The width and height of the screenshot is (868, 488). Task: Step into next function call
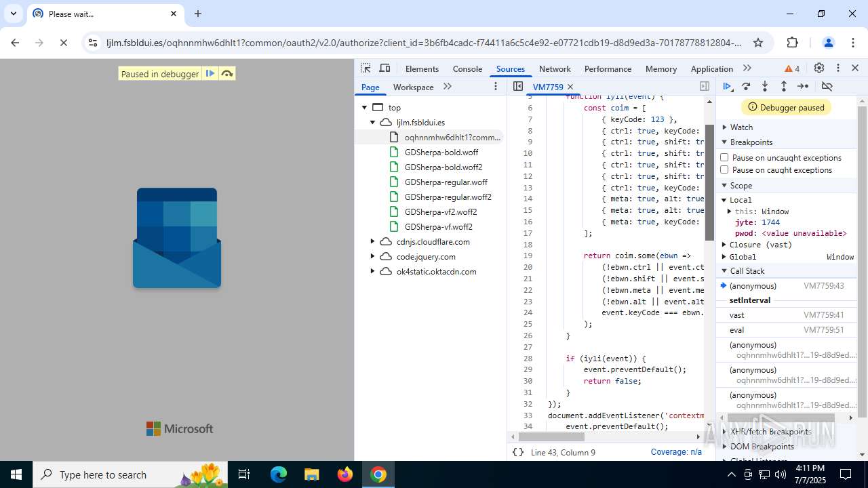point(765,86)
